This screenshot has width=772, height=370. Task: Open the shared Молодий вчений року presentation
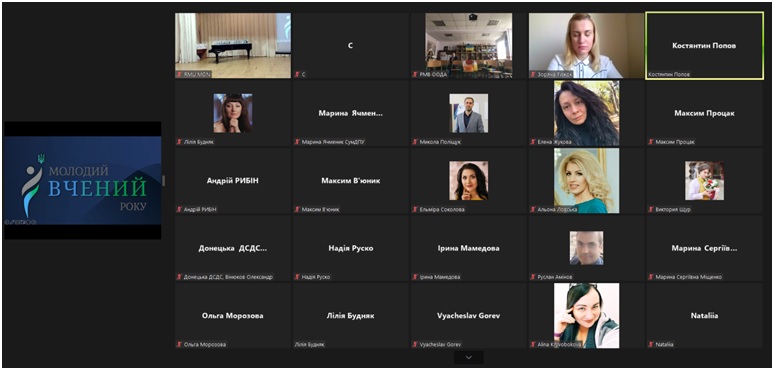[x=83, y=180]
